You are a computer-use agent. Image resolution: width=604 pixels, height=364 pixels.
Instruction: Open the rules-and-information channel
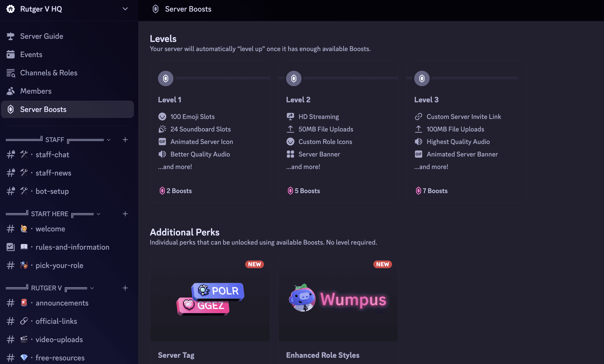pyautogui.click(x=67, y=247)
